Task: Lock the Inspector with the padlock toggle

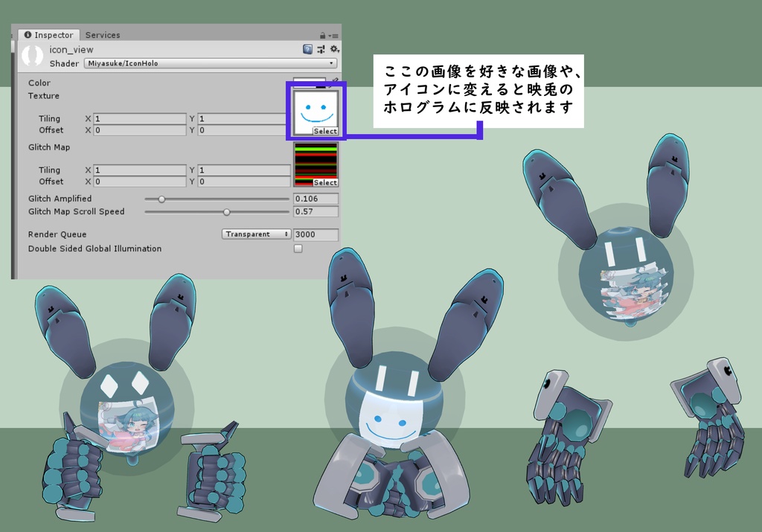Action: click(323, 35)
